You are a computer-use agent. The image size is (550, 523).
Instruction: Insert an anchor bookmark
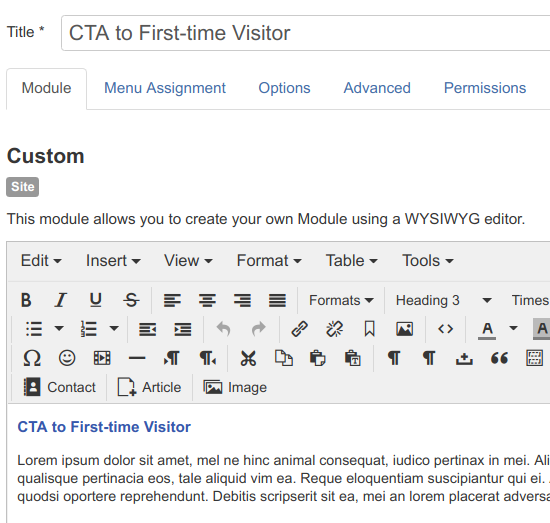(369, 329)
